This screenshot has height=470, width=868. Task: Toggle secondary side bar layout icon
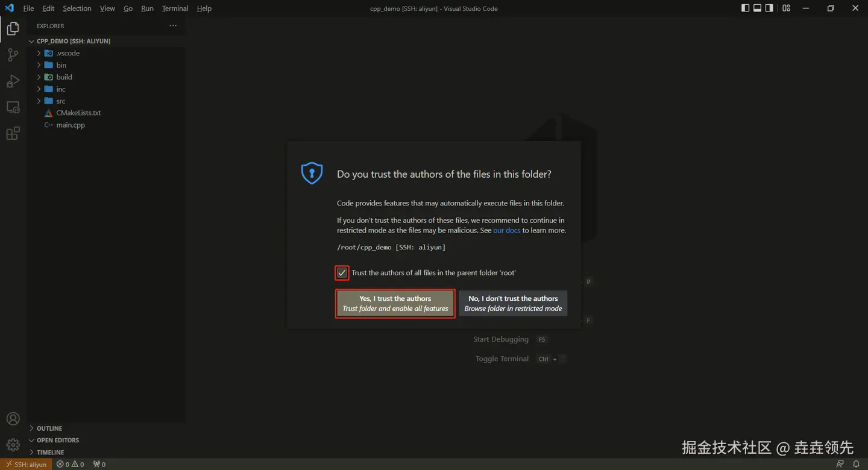tap(770, 8)
